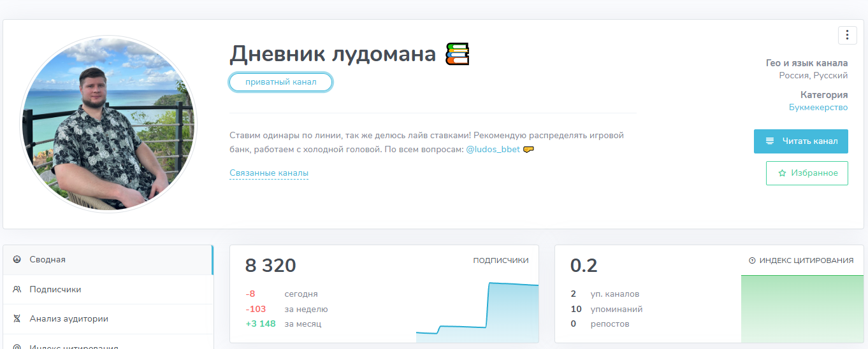
Task: Open the three-dot options menu
Action: 847,35
